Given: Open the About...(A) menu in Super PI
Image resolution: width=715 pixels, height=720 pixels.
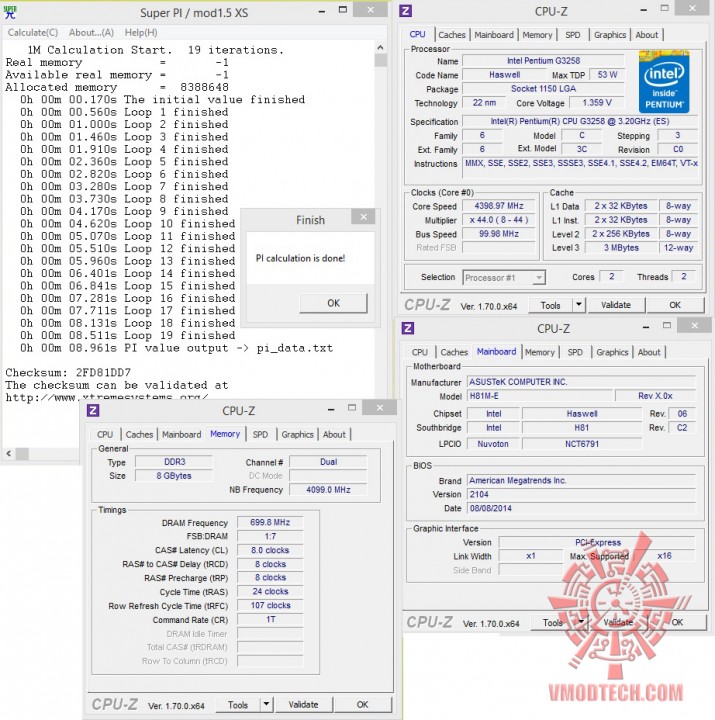Looking at the screenshot, I should coord(91,33).
